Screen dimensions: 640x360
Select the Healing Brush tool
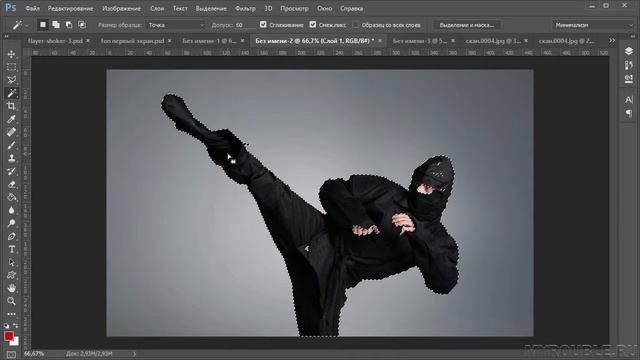[11, 132]
